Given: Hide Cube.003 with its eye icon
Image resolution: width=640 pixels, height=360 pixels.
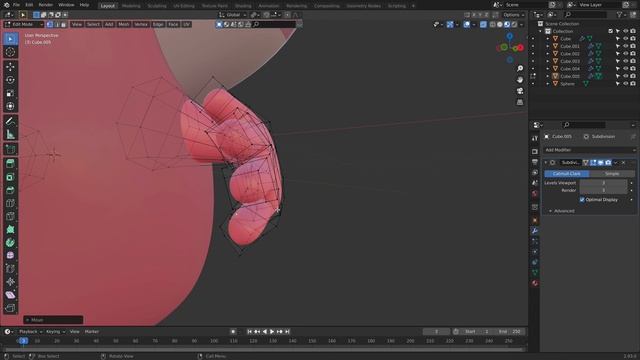Looking at the screenshot, I should (x=625, y=61).
